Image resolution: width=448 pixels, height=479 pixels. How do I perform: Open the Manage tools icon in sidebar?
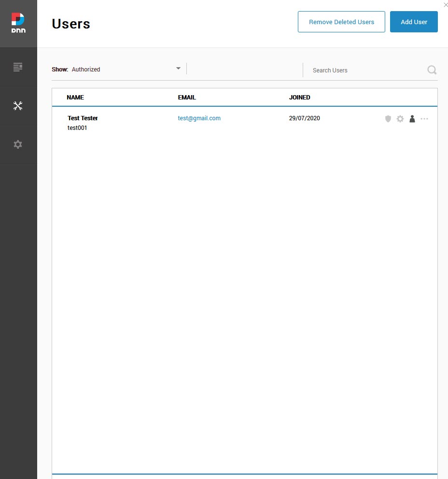click(x=18, y=106)
